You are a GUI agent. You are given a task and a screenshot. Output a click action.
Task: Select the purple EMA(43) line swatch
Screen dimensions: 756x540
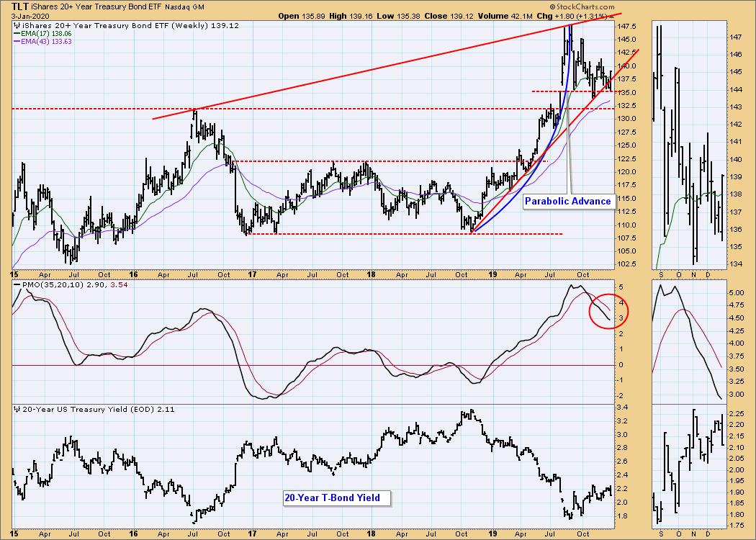[x=17, y=42]
